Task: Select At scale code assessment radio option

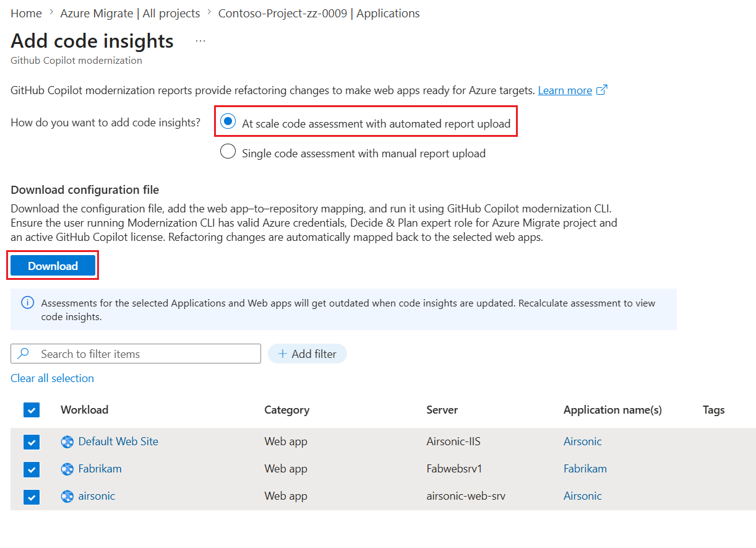Action: pos(228,121)
